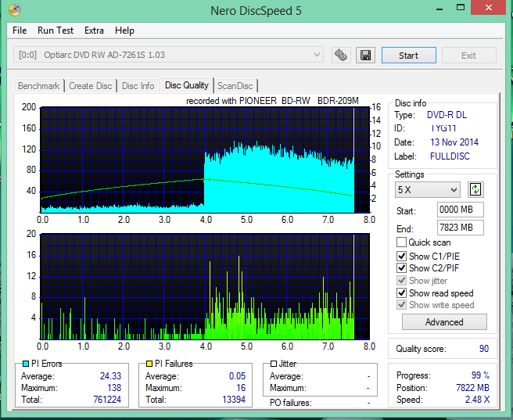
Task: Close the Nero DiscSpeed window
Action: coord(489,8)
